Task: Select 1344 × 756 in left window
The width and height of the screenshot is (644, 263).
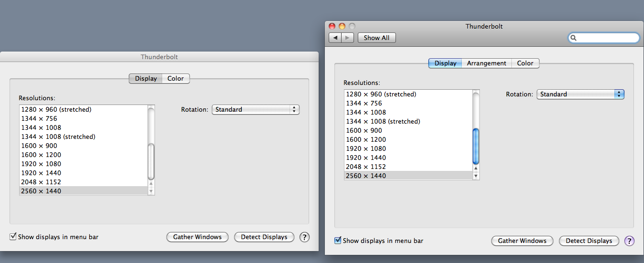Action: click(x=83, y=119)
